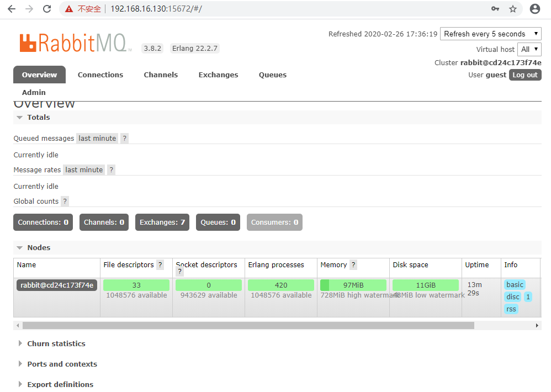
Task: Open node rabbit@cd24c173f74e details
Action: pyautogui.click(x=57, y=285)
